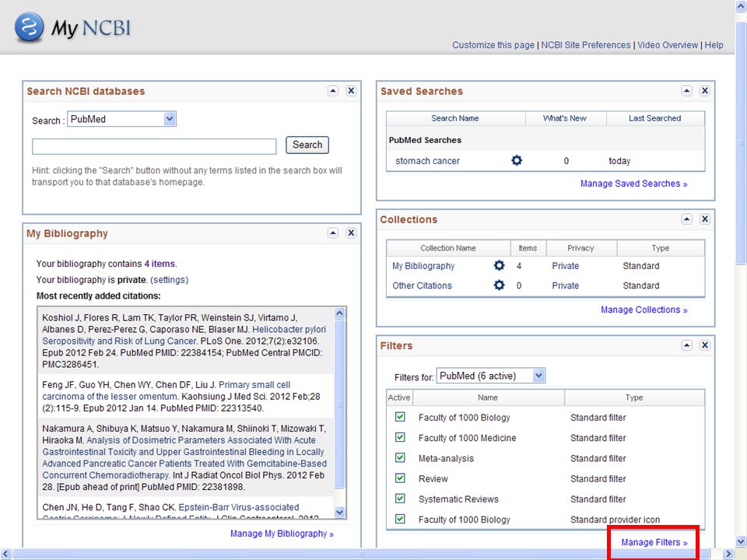The image size is (747, 560).
Task: Click citation list scroll up arrow
Action: tap(340, 313)
